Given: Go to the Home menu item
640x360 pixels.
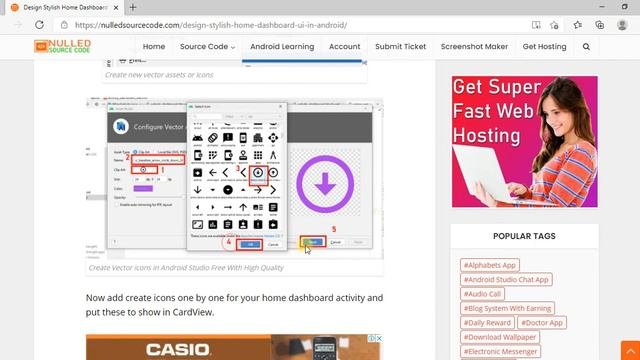Looking at the screenshot, I should coord(154,47).
